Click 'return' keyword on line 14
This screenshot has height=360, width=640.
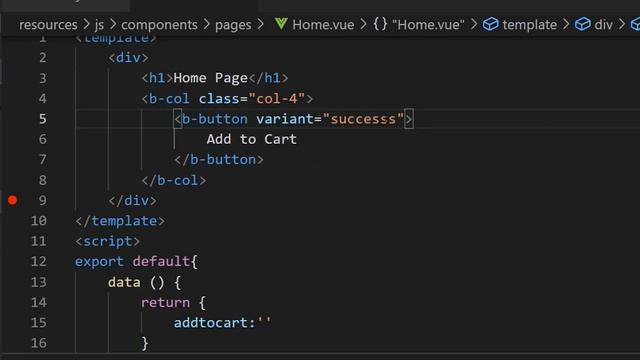[x=165, y=302]
